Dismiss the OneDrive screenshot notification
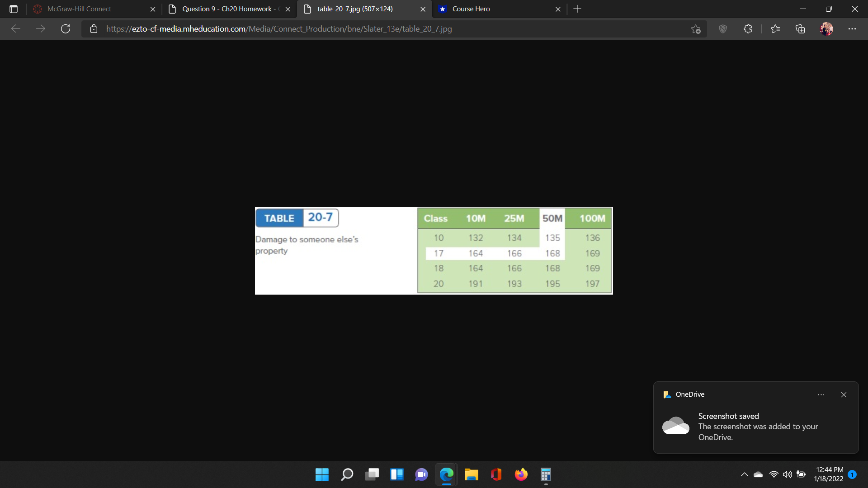The image size is (868, 488). (844, 394)
